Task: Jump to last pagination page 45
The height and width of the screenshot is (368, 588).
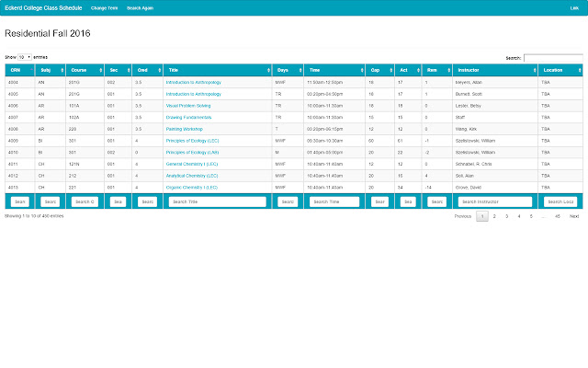Action: (558, 216)
